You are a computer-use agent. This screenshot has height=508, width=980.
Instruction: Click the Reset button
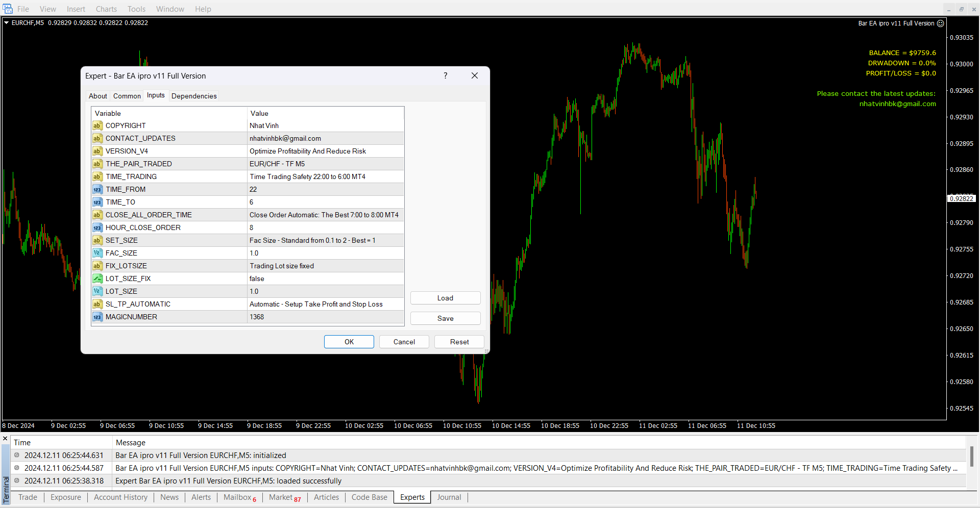pos(459,342)
